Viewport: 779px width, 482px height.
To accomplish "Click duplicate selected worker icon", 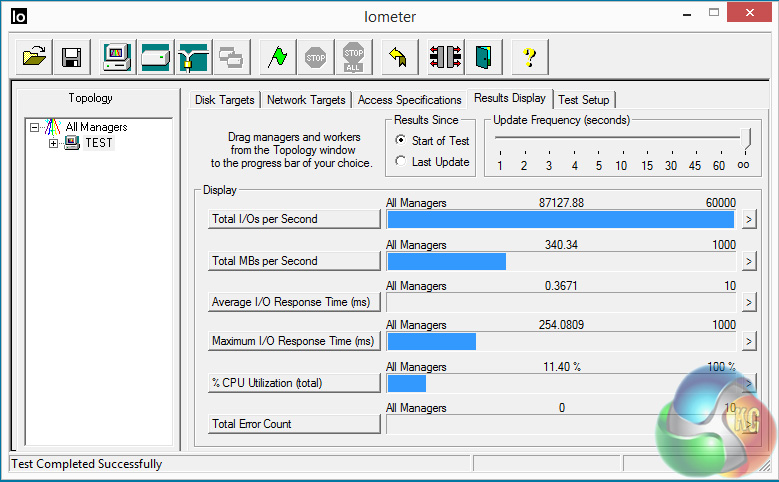I will point(232,57).
